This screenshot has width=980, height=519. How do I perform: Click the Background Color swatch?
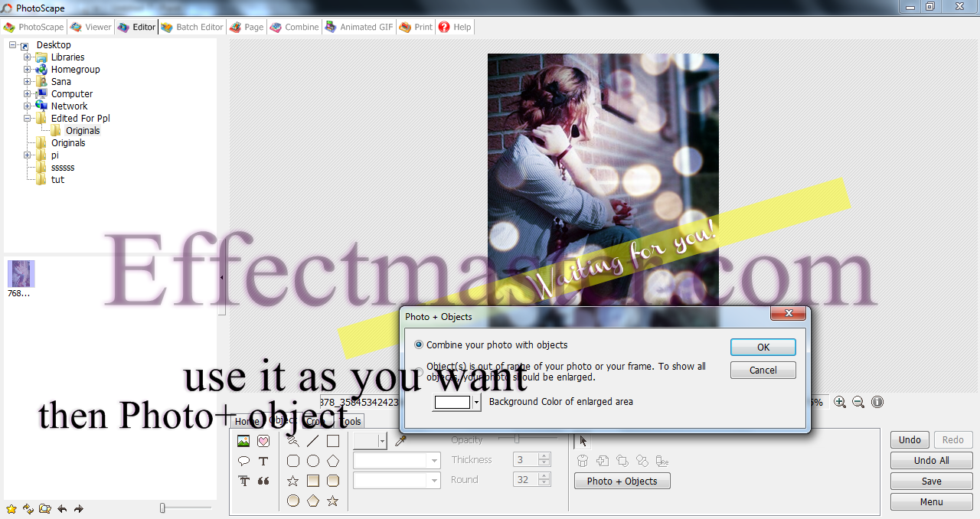[x=452, y=402]
